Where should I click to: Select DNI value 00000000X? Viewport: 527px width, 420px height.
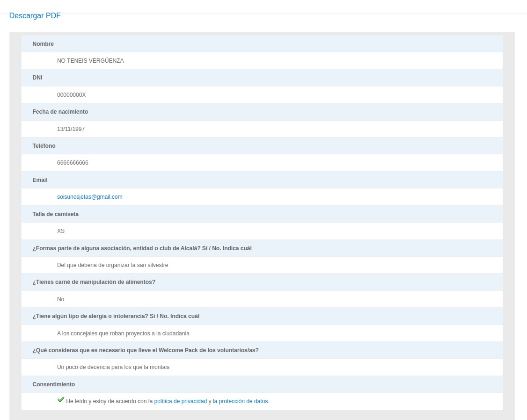point(71,95)
